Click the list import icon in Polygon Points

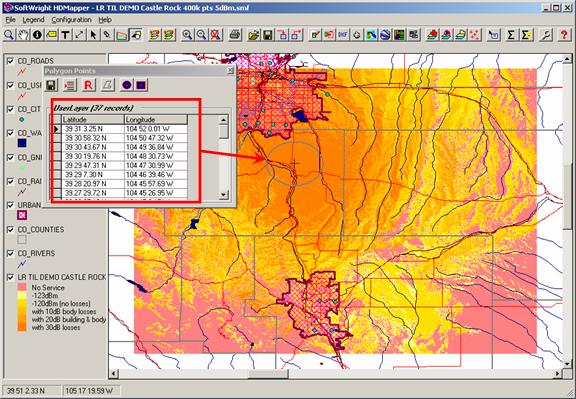[x=69, y=85]
